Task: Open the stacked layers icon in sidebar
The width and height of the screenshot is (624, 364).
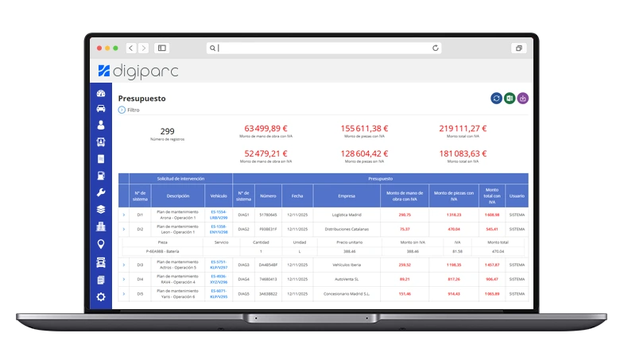Action: [101, 210]
